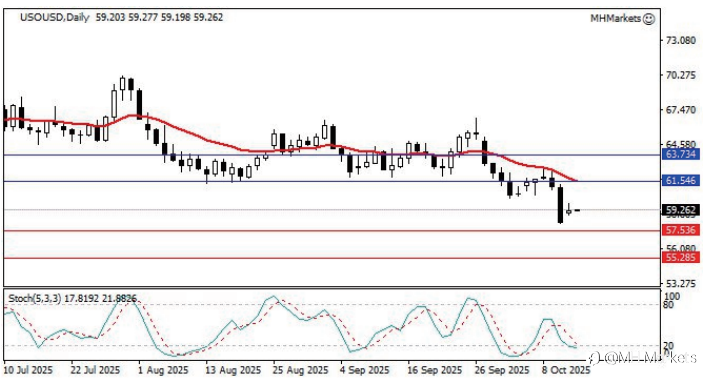This screenshot has width=705, height=386.
Task: Click the 53.275 price axis value
Action: (x=681, y=284)
